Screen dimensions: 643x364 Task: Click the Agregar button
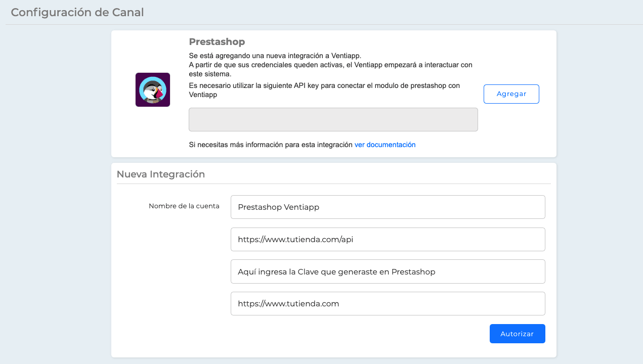pyautogui.click(x=511, y=94)
